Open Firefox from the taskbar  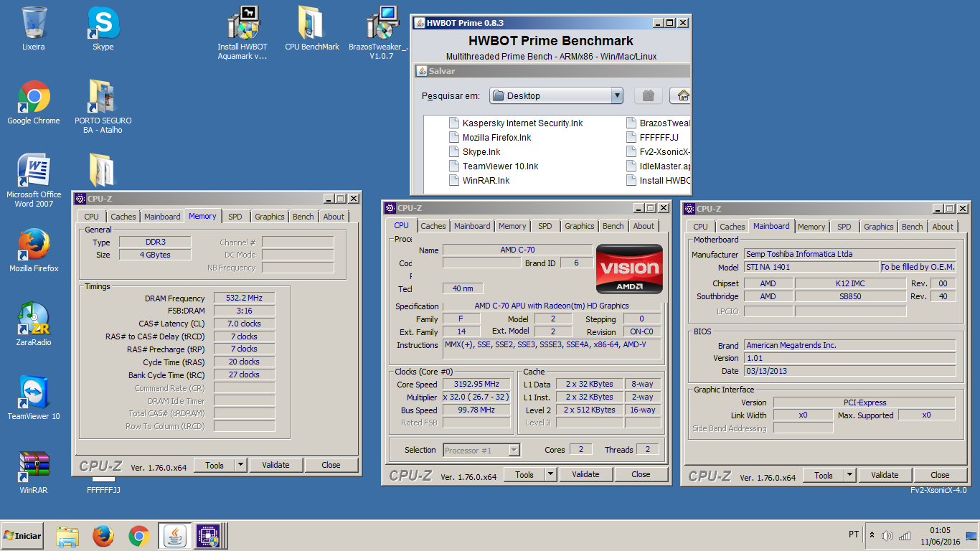click(x=103, y=536)
